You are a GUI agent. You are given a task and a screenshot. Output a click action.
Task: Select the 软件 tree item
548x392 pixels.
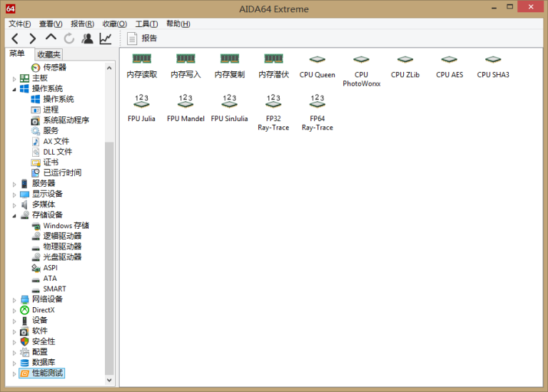pyautogui.click(x=34, y=331)
